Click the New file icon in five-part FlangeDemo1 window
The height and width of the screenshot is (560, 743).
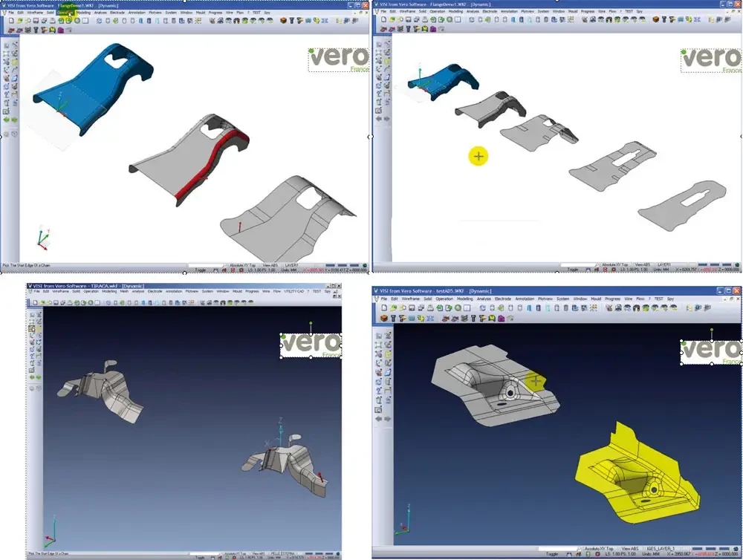tap(384, 20)
